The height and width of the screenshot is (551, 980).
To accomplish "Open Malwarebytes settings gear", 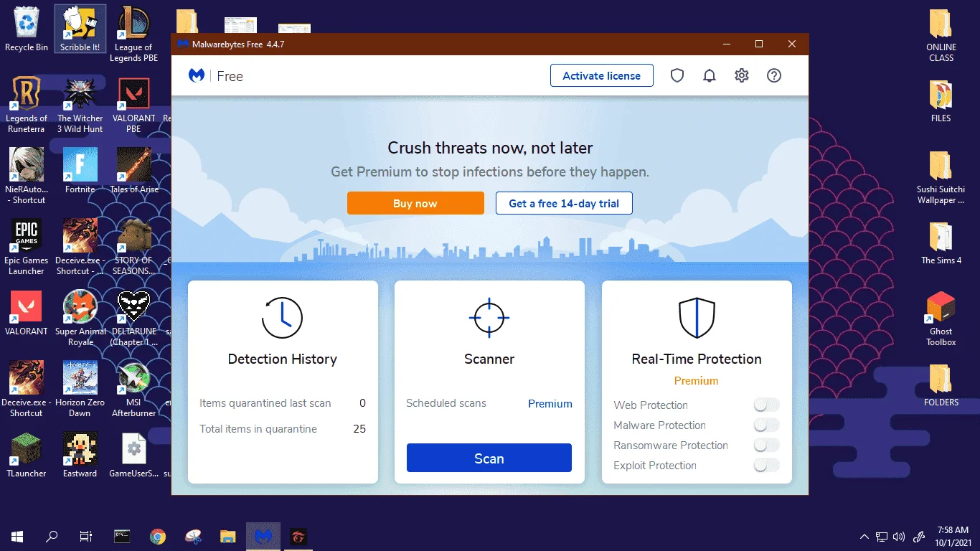I will tap(742, 75).
